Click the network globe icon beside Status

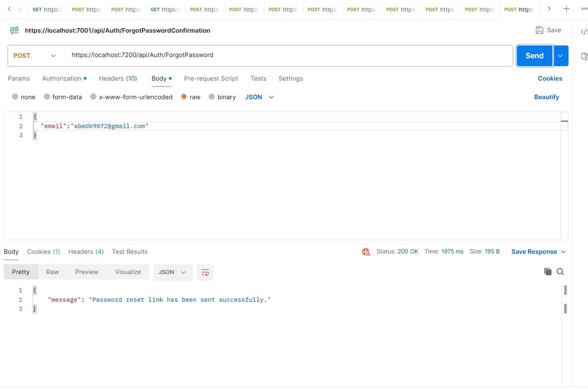pos(366,252)
